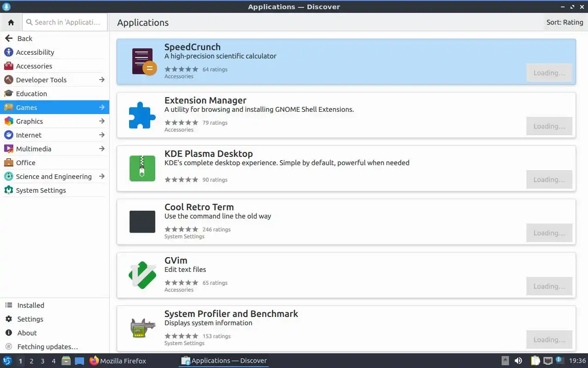Click the Games controller icon
The image size is (588, 368).
tap(9, 108)
